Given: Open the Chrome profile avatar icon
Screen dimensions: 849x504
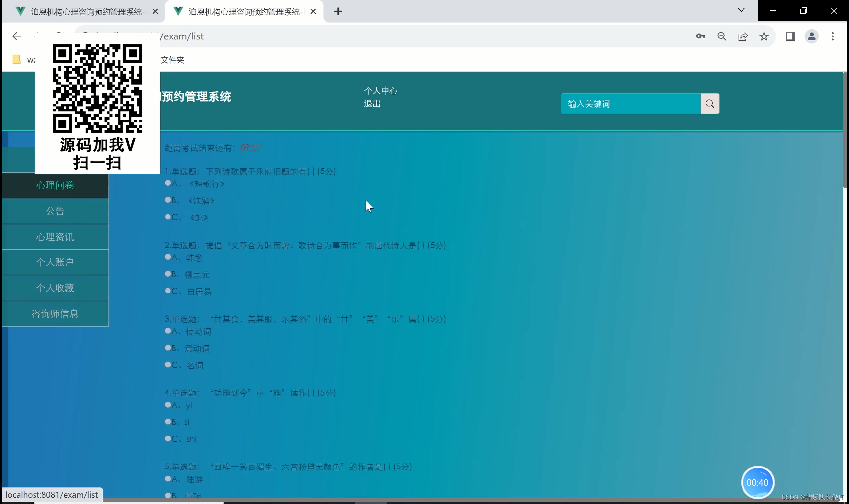Looking at the screenshot, I should (811, 36).
